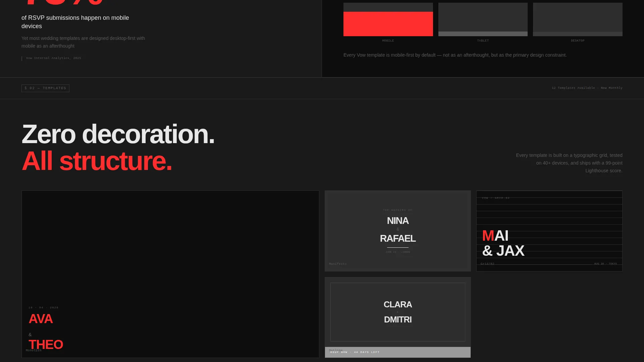Viewport: 644px width, 362px height.
Task: Click the red THEO name in Monolith card
Action: coord(46,345)
